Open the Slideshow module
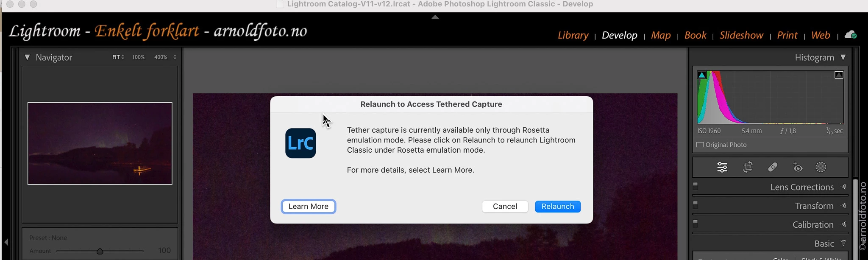 pos(741,35)
